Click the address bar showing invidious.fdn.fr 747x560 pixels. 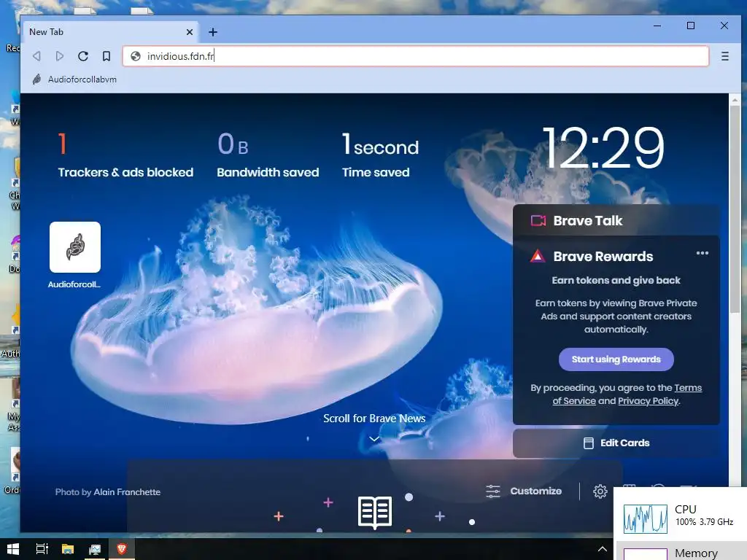point(415,56)
